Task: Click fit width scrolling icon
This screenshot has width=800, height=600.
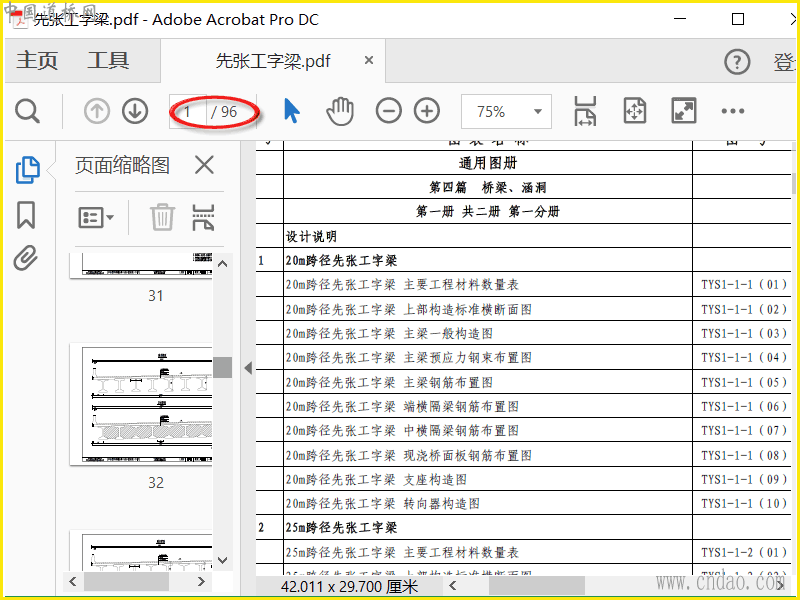Action: pyautogui.click(x=585, y=111)
